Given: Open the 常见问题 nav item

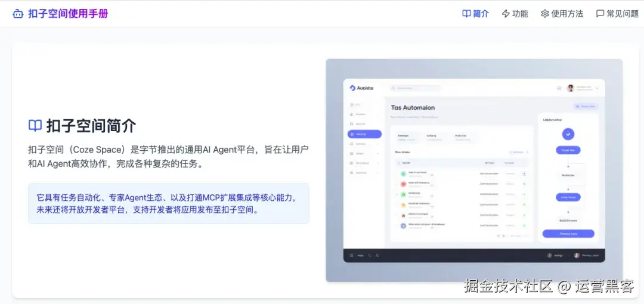Looking at the screenshot, I should tap(617, 14).
